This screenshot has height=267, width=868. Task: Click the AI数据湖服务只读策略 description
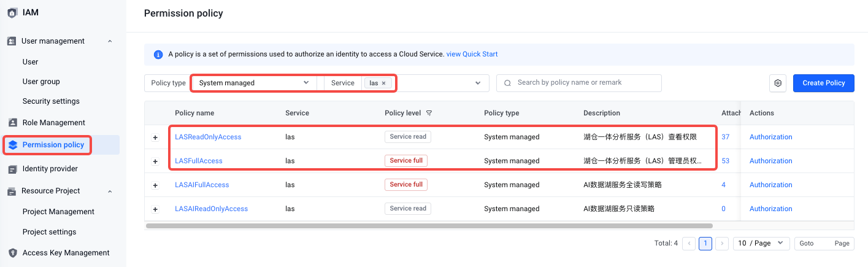619,209
